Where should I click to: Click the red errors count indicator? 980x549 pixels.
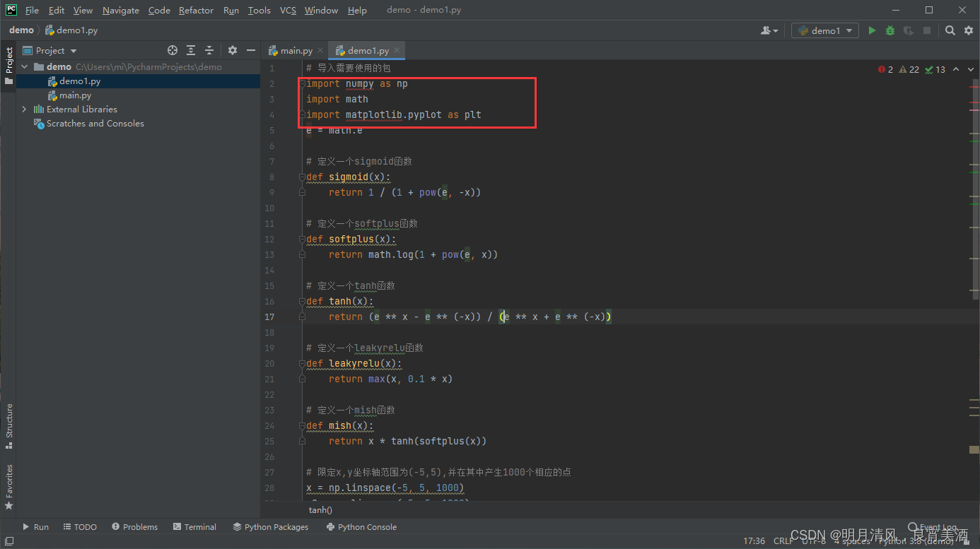point(885,69)
